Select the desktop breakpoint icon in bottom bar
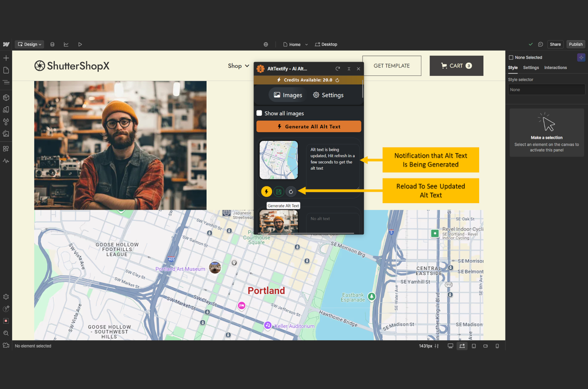588x389 pixels. click(450, 346)
